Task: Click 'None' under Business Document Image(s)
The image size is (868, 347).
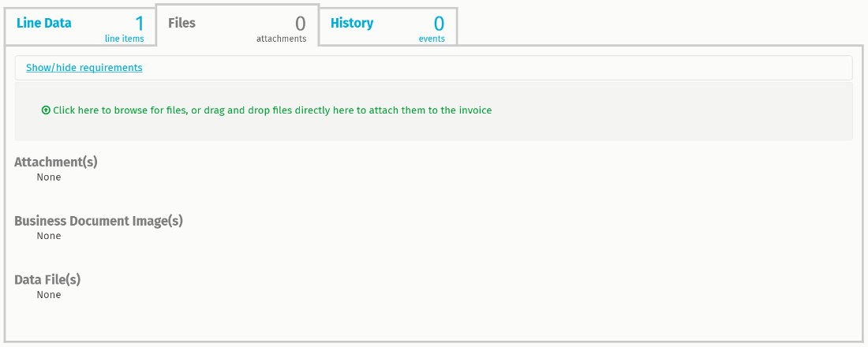Action: click(49, 236)
